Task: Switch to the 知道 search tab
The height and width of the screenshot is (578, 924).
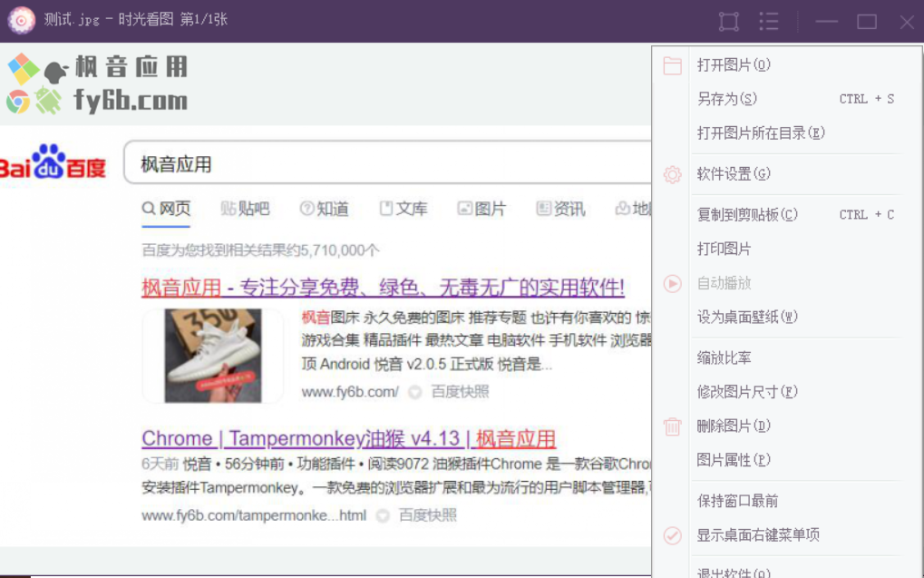Action: point(324,209)
